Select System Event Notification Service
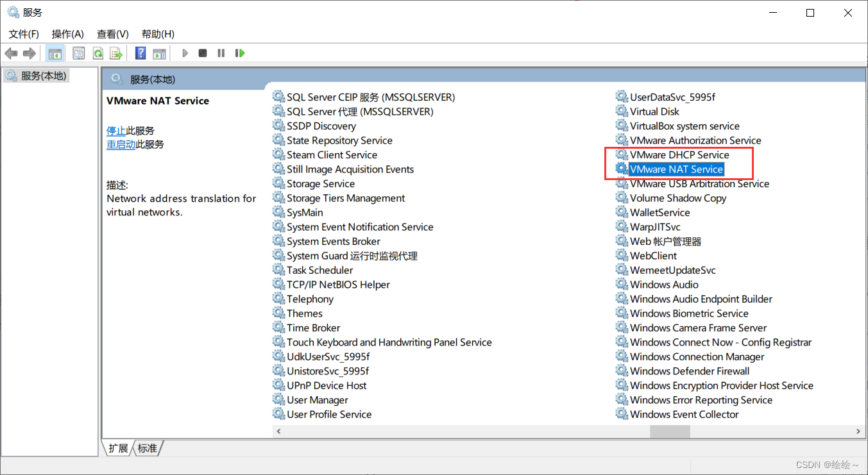This screenshot has height=475, width=868. [x=360, y=227]
